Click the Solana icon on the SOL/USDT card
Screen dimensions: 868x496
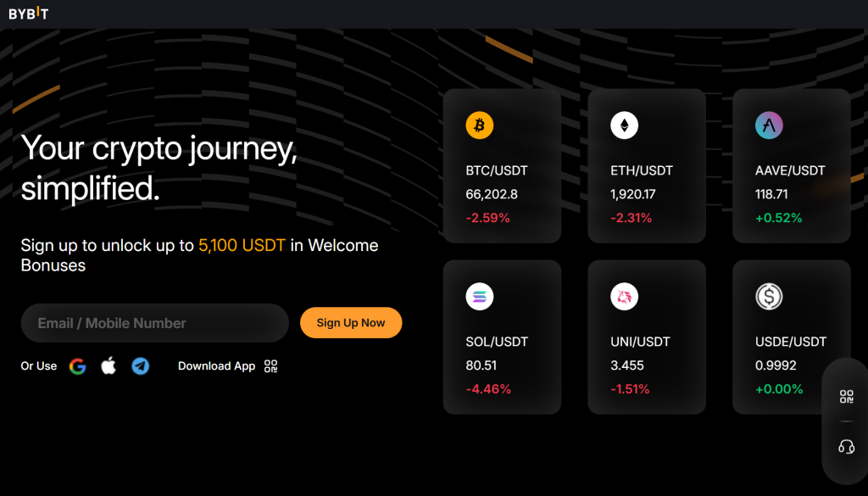click(481, 296)
